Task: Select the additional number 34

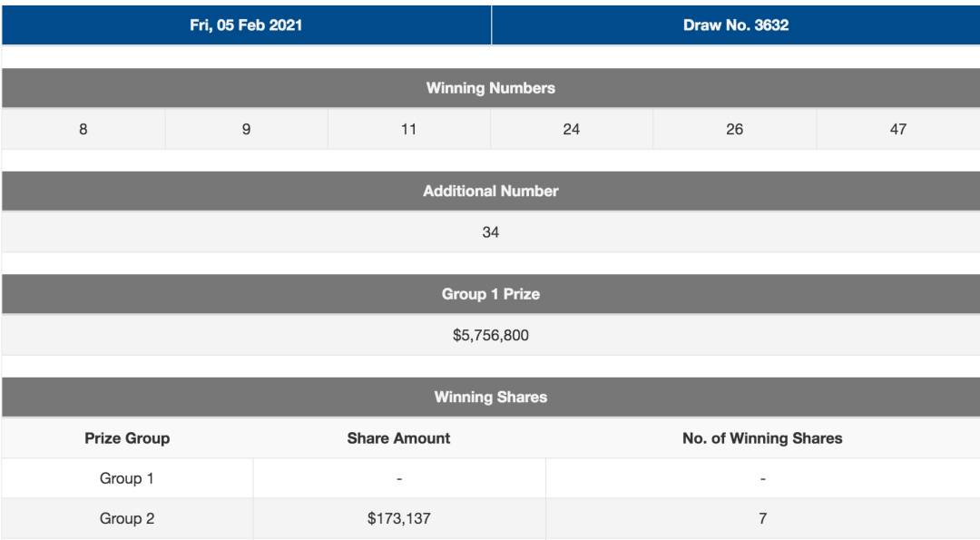Action: [x=490, y=232]
